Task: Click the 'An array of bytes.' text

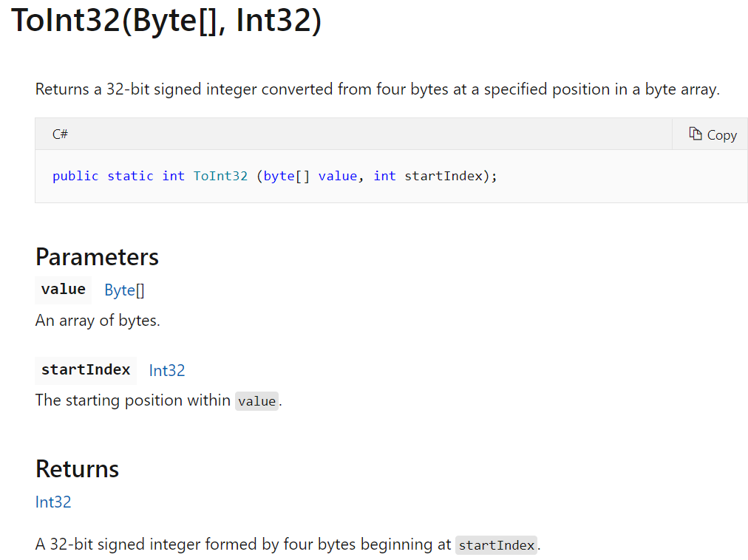Action: coord(98,321)
